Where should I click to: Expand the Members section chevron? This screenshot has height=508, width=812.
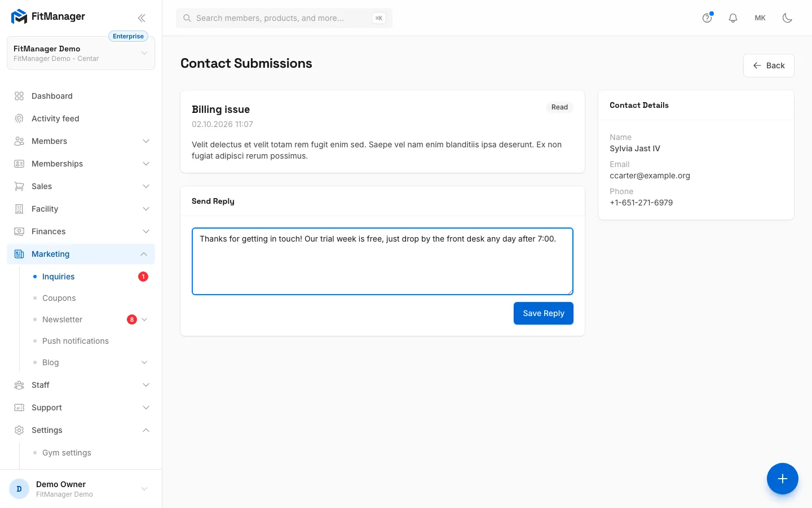point(146,141)
